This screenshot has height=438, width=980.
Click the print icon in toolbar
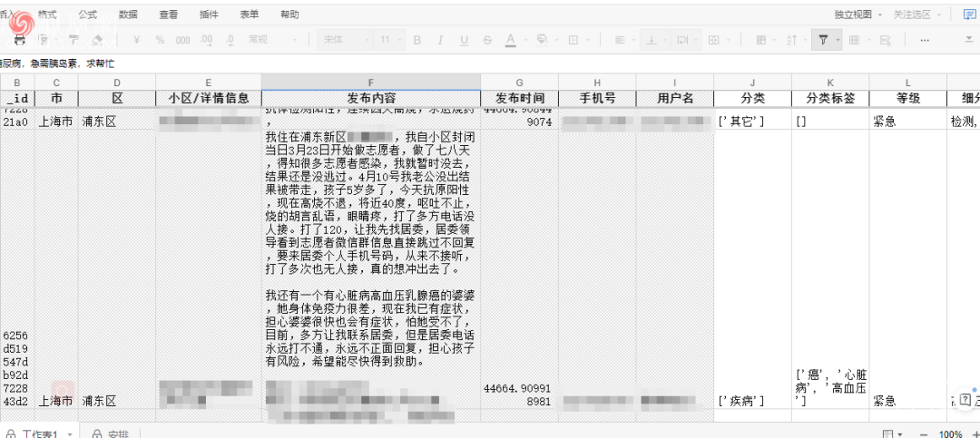21,40
